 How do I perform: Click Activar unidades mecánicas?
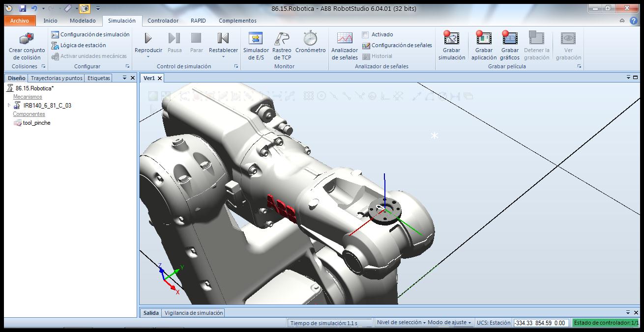(89, 56)
